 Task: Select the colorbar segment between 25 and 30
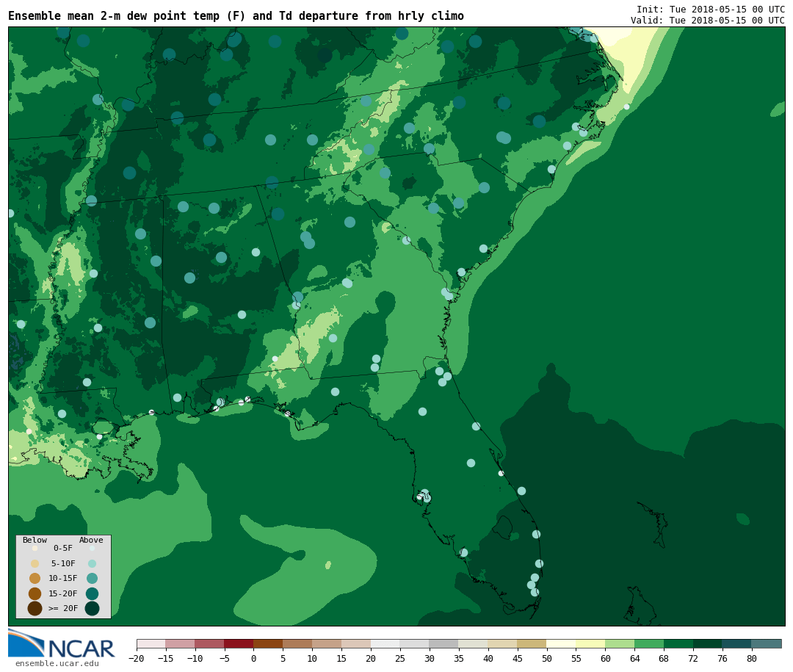coord(415,644)
